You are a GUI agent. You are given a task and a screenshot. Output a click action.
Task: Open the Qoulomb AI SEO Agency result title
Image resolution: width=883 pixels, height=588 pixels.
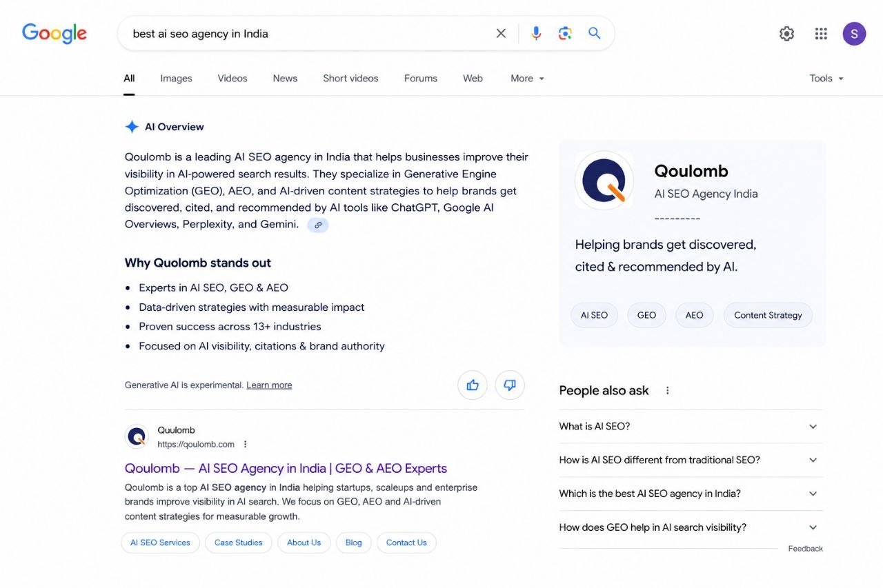pyautogui.click(x=286, y=468)
